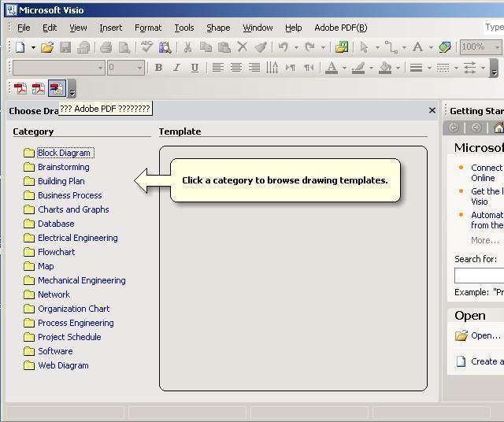Click the Save disk icon

coord(65,47)
